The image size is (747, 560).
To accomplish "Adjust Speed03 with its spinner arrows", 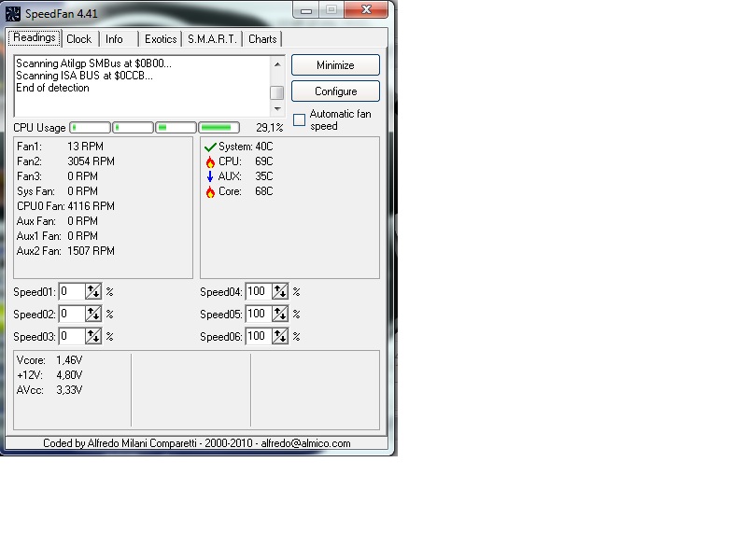I will (x=93, y=336).
